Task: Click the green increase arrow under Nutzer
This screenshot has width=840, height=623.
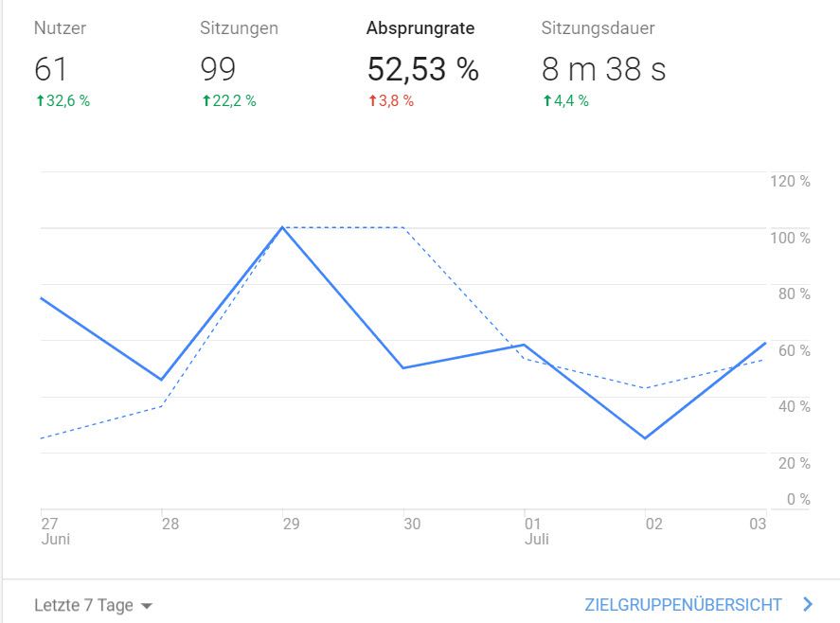Action: [x=38, y=98]
